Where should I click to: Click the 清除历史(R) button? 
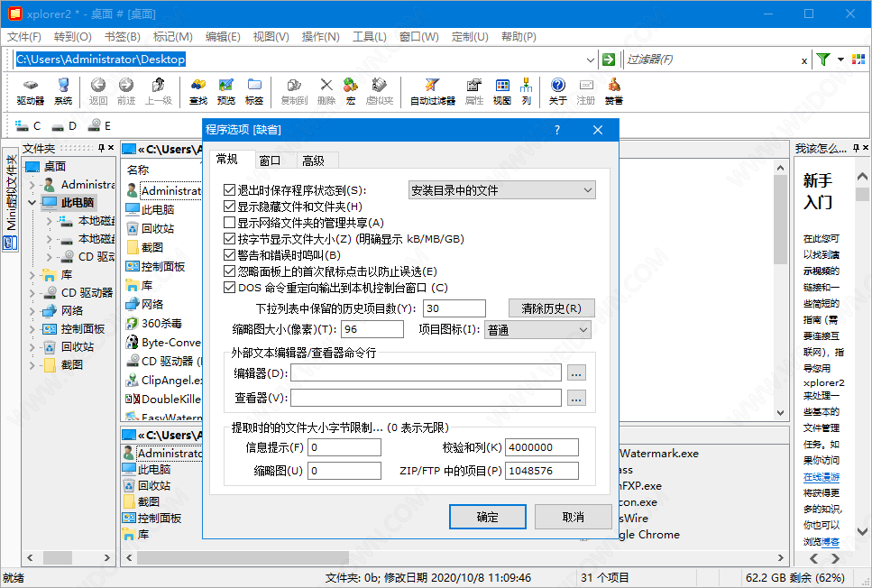[552, 308]
